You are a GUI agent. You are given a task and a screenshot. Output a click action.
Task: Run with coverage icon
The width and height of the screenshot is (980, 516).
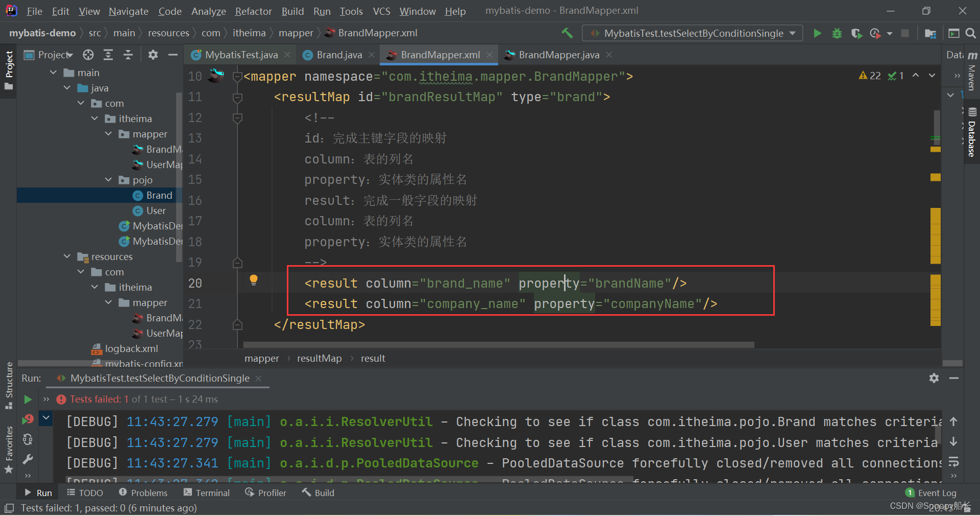[856, 33]
